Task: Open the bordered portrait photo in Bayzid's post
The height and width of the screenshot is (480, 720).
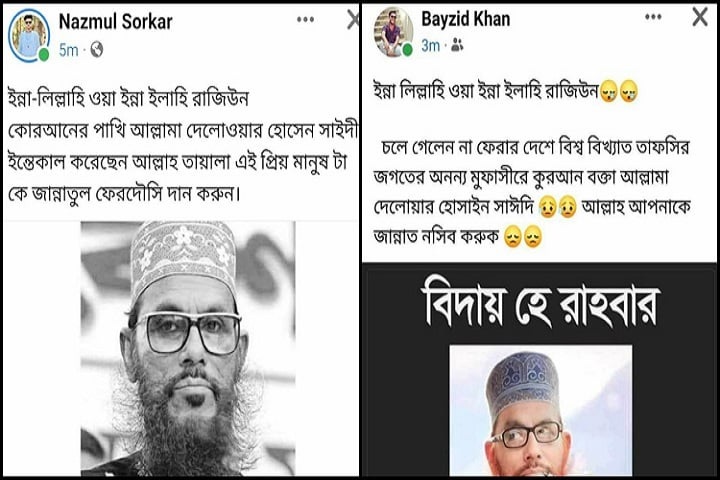Action: [x=540, y=411]
